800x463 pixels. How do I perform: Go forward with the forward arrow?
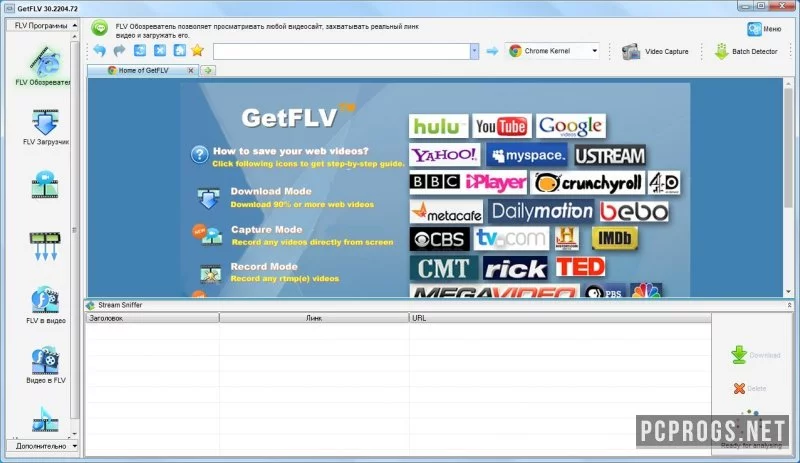[x=119, y=51]
